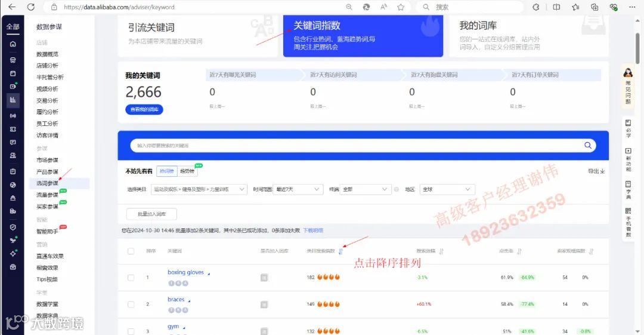Open 选词参谋 in side menu
This screenshot has height=335, width=644.
point(47,183)
